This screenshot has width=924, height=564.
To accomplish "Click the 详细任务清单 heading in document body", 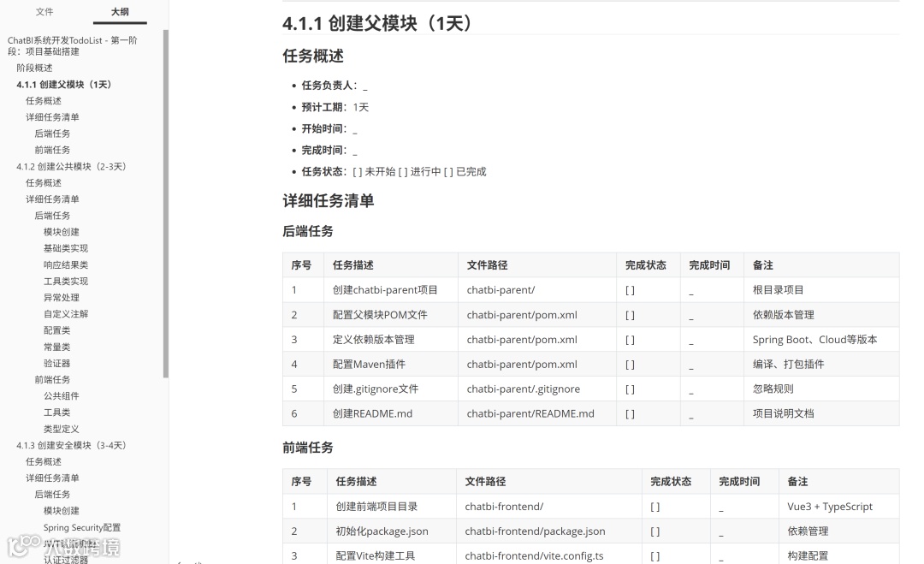I will [x=329, y=201].
